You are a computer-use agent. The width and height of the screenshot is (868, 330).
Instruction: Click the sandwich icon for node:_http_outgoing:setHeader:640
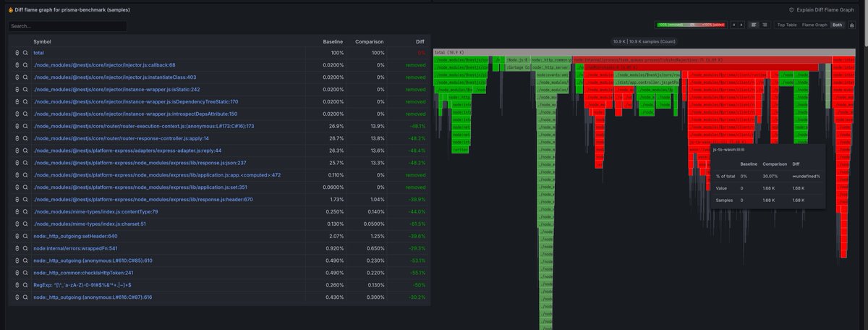pos(17,237)
